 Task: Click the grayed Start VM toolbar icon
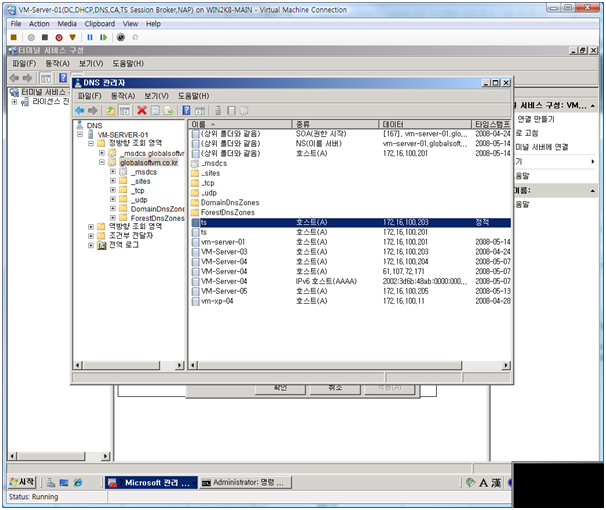pos(31,37)
